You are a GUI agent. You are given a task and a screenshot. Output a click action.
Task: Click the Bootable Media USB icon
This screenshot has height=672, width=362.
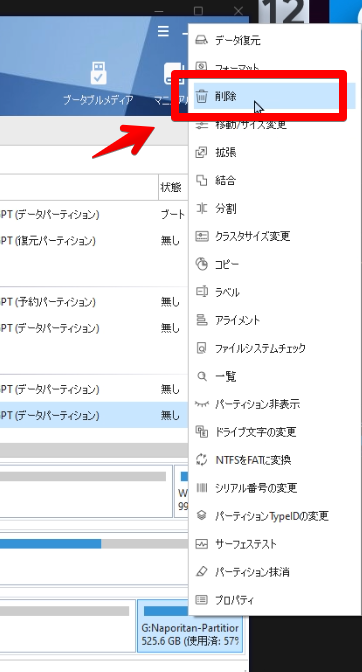click(x=98, y=72)
